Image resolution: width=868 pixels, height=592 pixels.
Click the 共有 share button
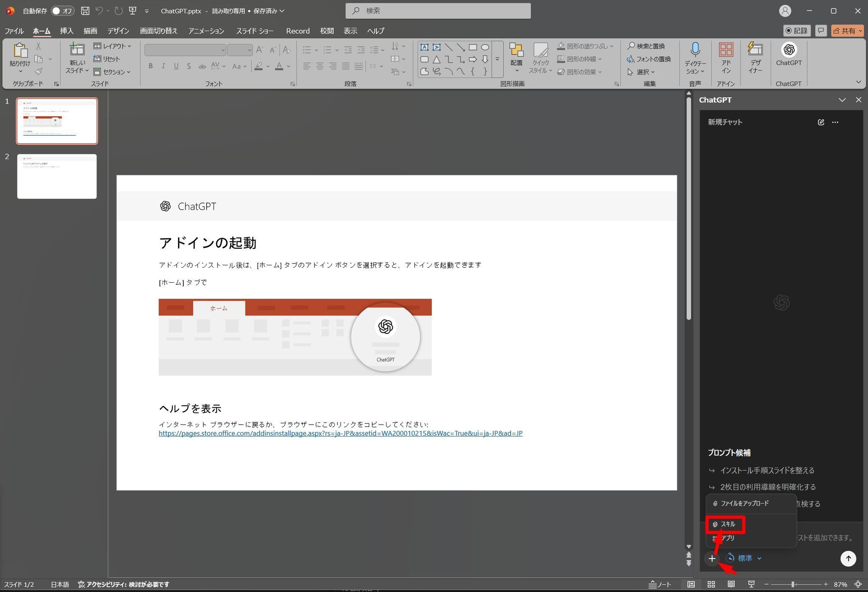(847, 31)
